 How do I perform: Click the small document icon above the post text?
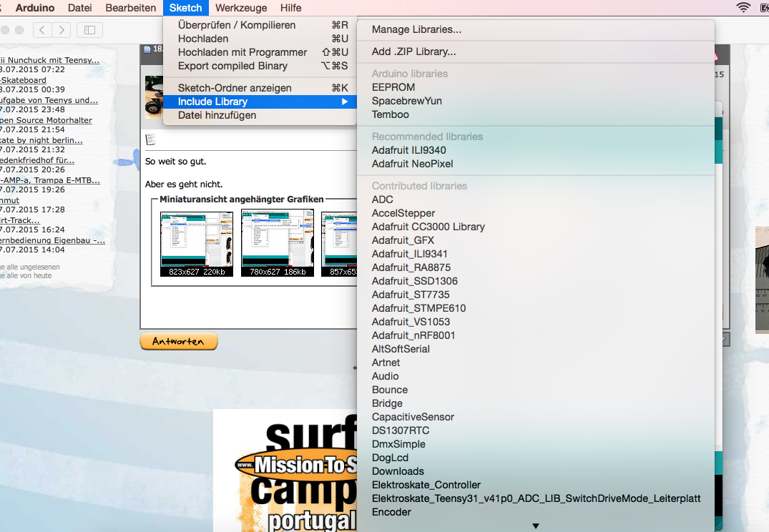pyautogui.click(x=150, y=139)
